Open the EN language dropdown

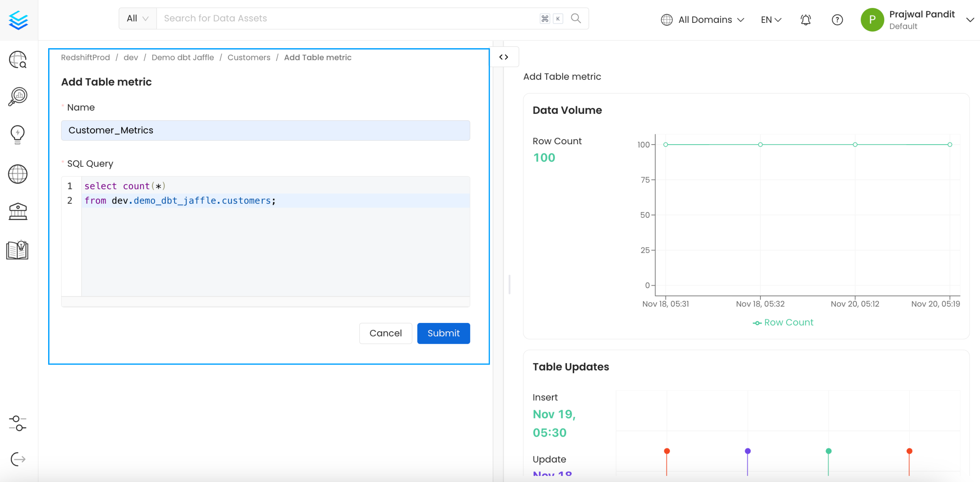771,20
